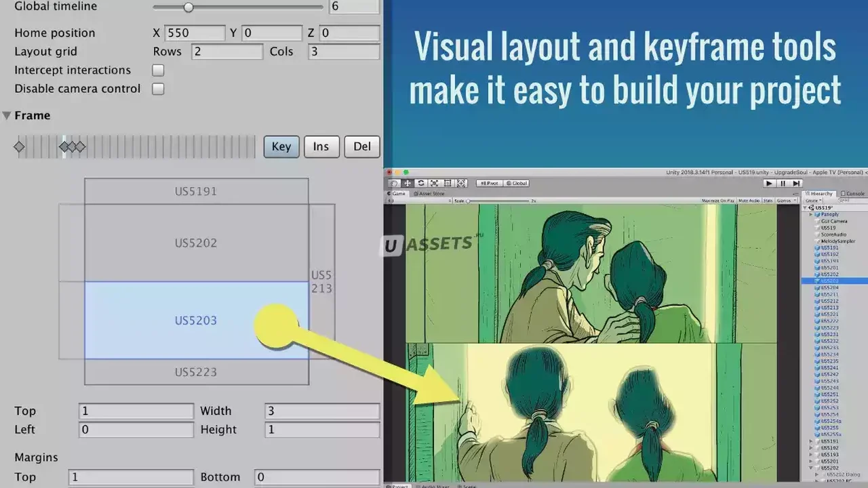Toggle Intercept interactions checkbox
This screenshot has width=868, height=488.
(x=158, y=70)
